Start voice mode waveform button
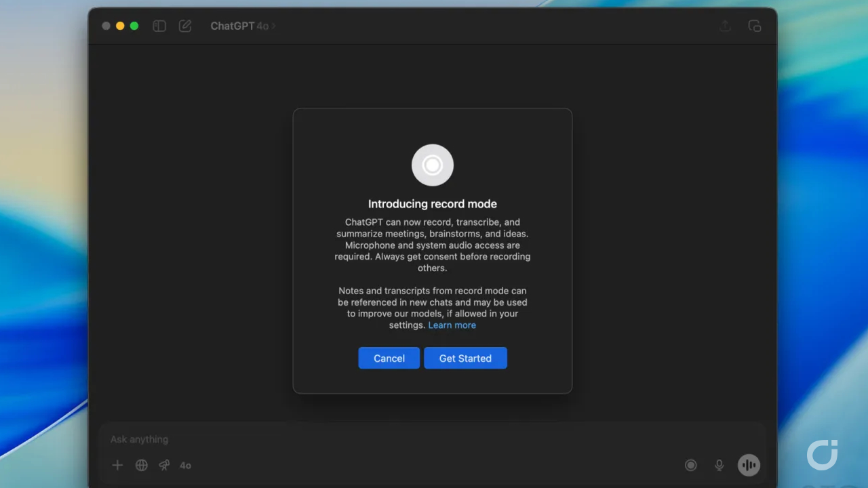Image resolution: width=868 pixels, height=488 pixels. click(x=749, y=465)
